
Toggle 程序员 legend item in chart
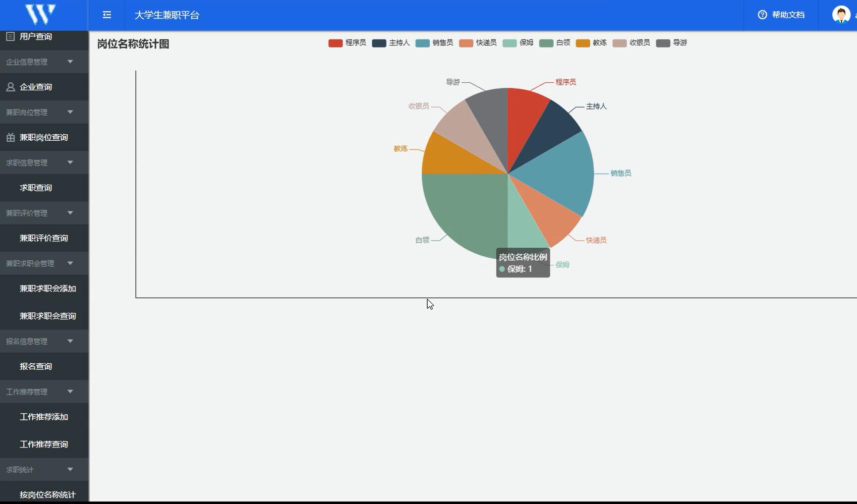347,43
